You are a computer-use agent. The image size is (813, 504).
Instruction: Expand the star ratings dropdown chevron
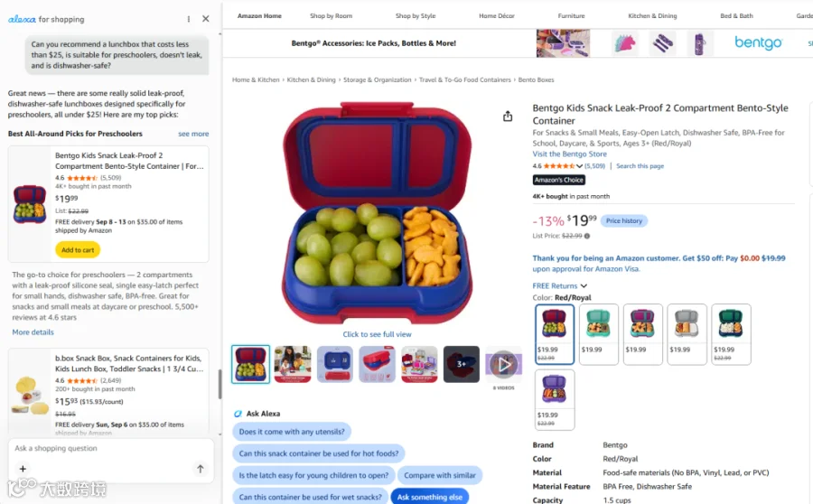pos(579,166)
